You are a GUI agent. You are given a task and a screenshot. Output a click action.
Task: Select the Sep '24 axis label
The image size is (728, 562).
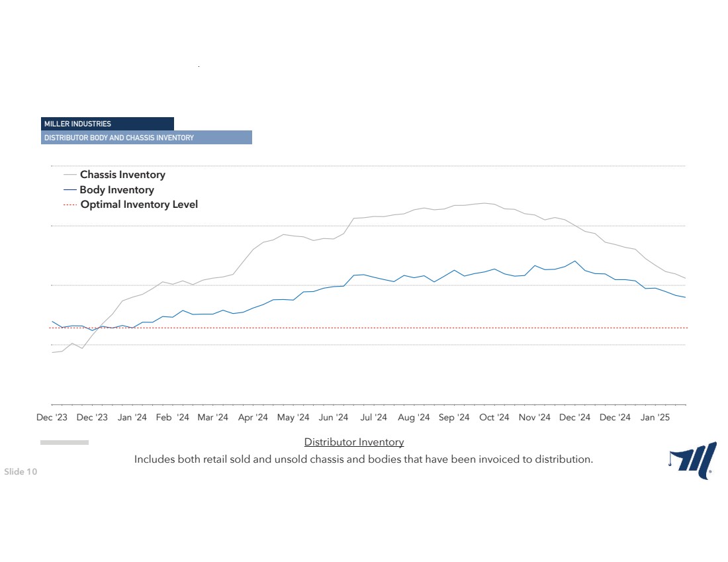pos(454,418)
